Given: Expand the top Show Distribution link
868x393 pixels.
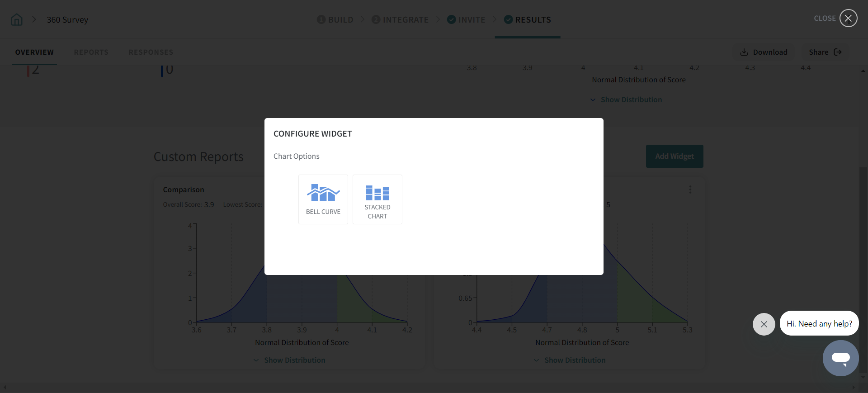Looking at the screenshot, I should (x=626, y=100).
